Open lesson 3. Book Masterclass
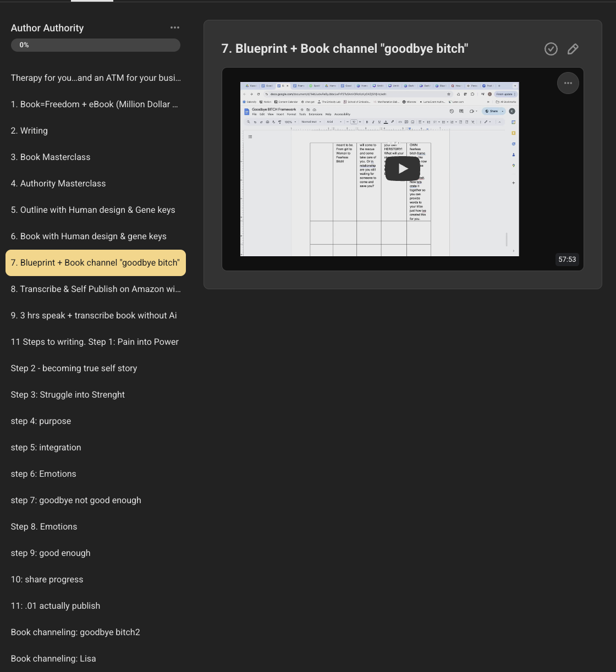This screenshot has height=672, width=616. 96,157
